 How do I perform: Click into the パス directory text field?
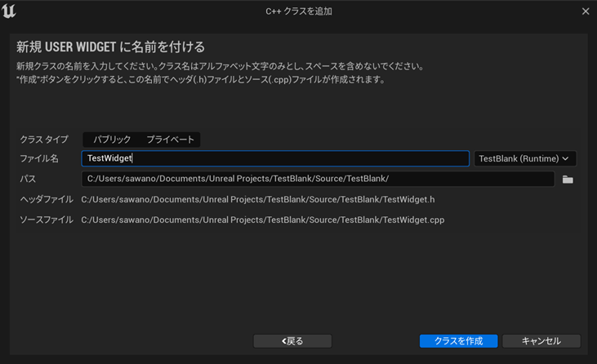(x=318, y=179)
